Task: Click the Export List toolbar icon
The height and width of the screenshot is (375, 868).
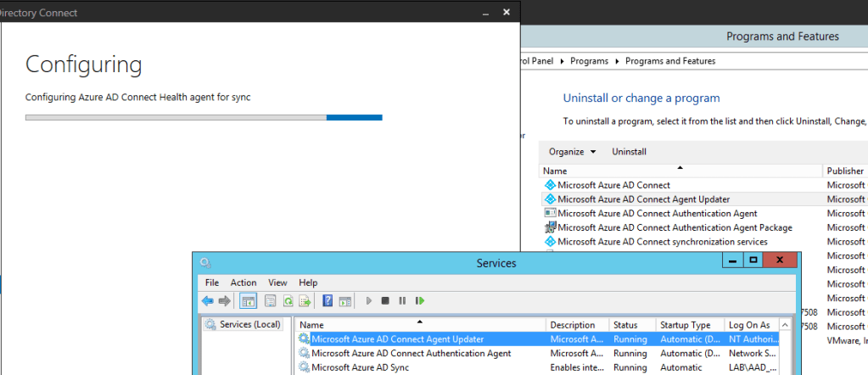Action: click(x=304, y=300)
